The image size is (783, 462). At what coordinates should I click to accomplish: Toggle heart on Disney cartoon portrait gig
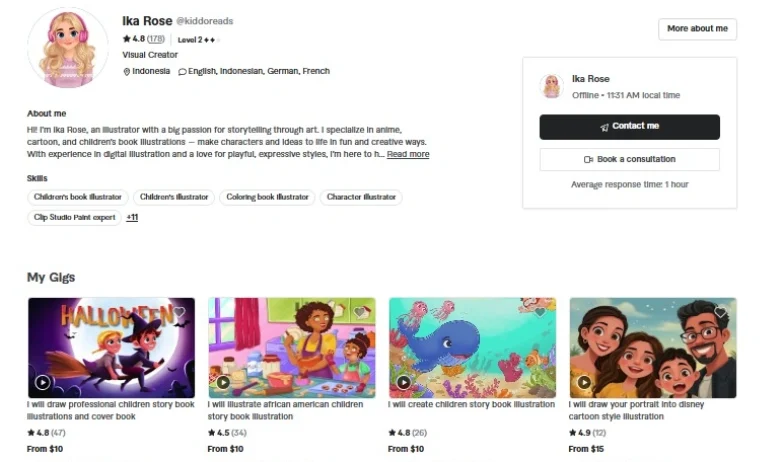pyautogui.click(x=720, y=313)
